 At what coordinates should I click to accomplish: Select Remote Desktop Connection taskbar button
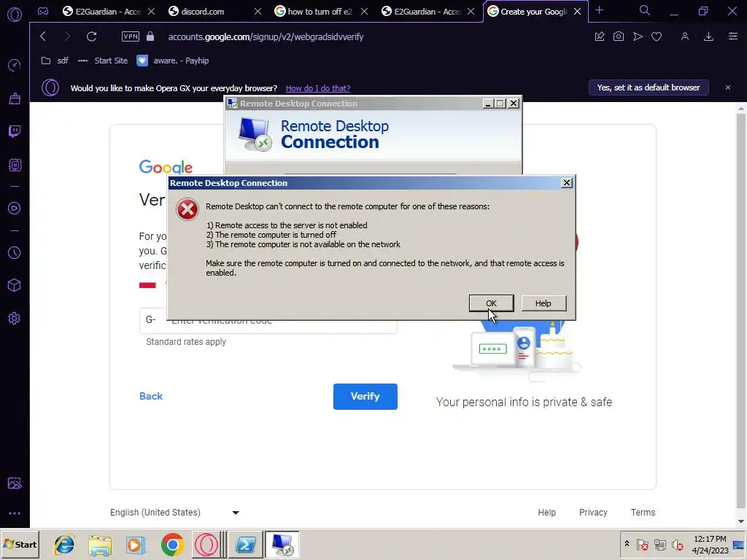pyautogui.click(x=282, y=545)
